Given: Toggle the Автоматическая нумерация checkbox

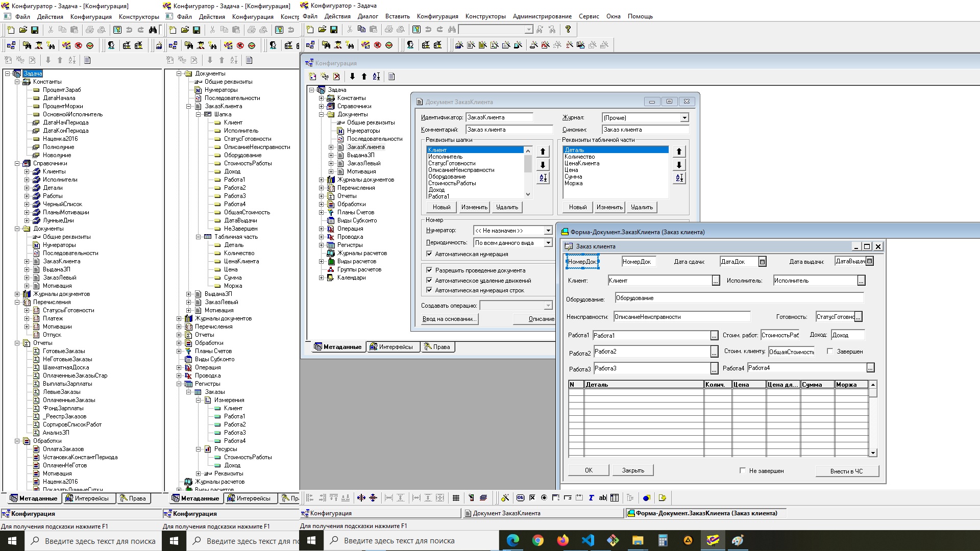Looking at the screenshot, I should click(x=429, y=254).
